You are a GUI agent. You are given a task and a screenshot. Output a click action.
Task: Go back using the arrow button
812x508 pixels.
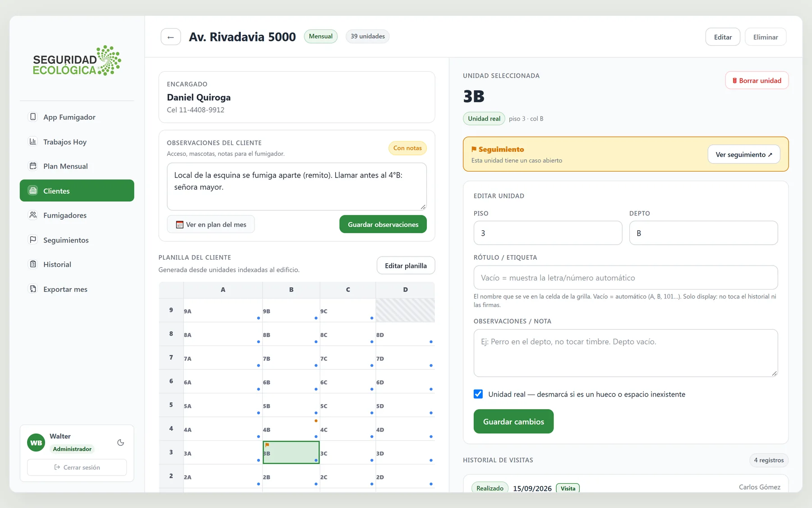[171, 37]
